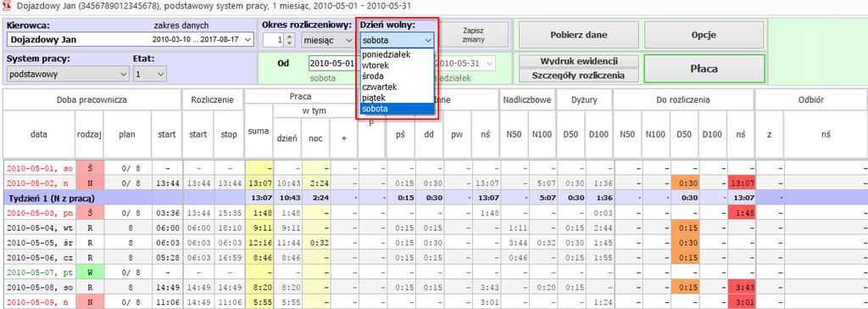Choose poniedziałek in the day list
The width and height of the screenshot is (868, 309).
point(396,54)
